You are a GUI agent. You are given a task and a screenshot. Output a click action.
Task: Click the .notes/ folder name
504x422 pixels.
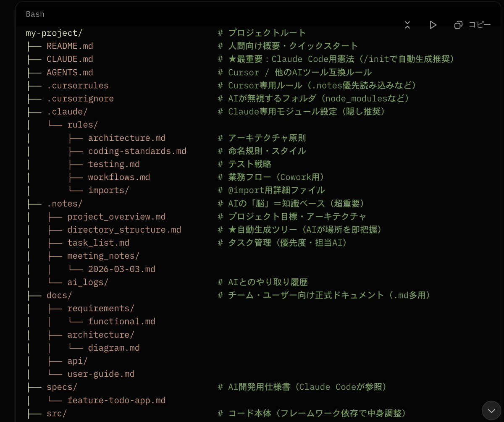click(x=65, y=203)
